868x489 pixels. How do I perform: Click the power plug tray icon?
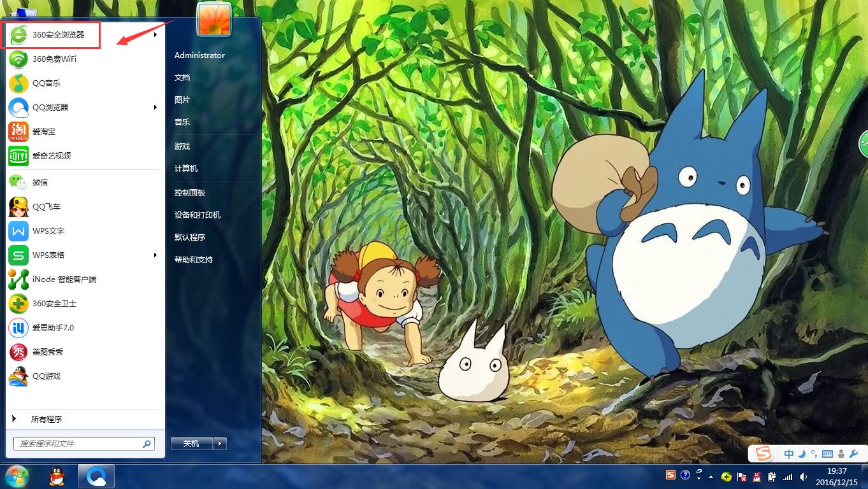point(772,476)
